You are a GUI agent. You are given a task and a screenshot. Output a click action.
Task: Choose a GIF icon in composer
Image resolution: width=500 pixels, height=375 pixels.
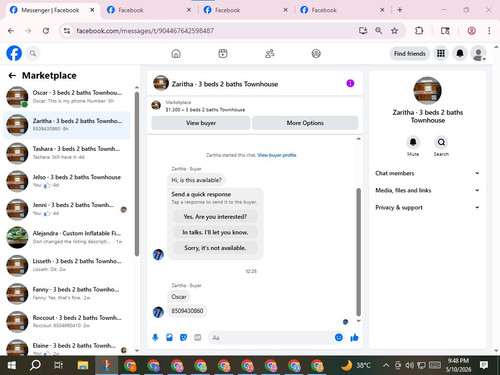198,338
